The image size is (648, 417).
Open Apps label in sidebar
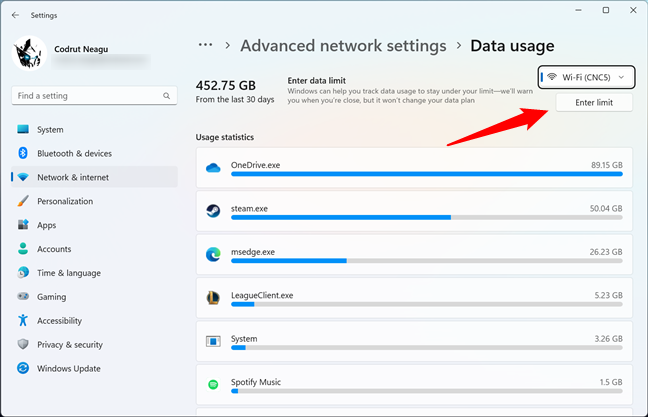coord(47,226)
